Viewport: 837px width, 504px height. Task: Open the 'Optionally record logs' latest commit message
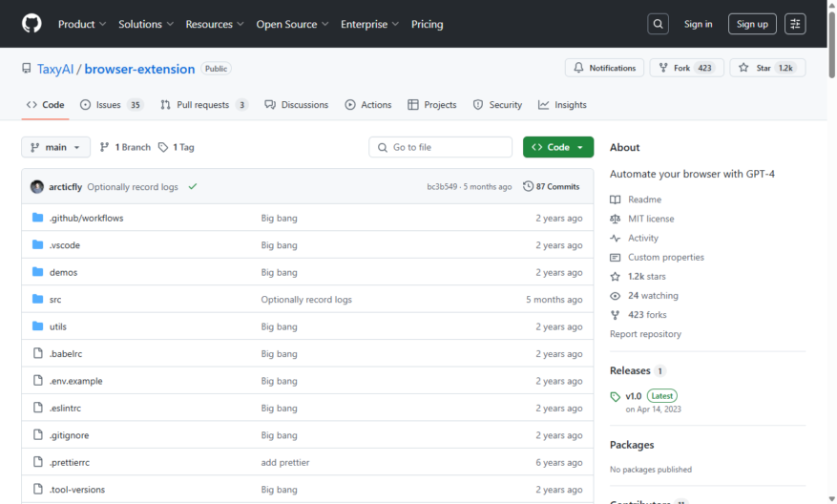[x=133, y=187]
